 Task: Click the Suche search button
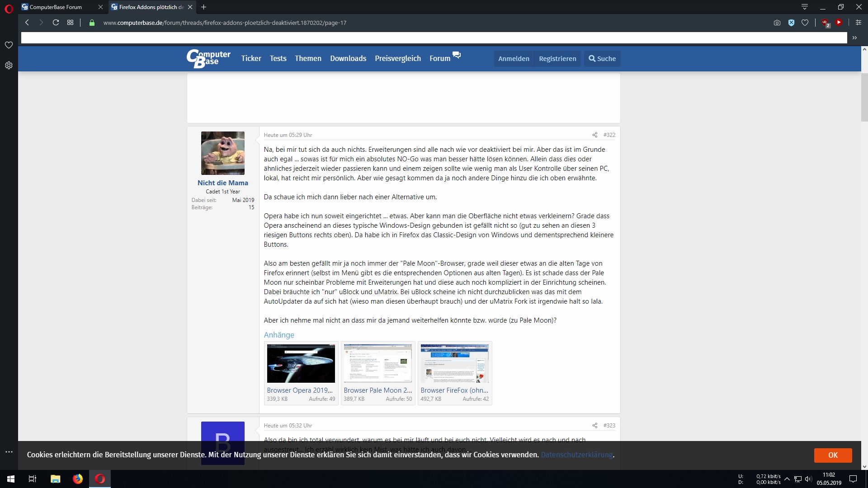(x=602, y=59)
